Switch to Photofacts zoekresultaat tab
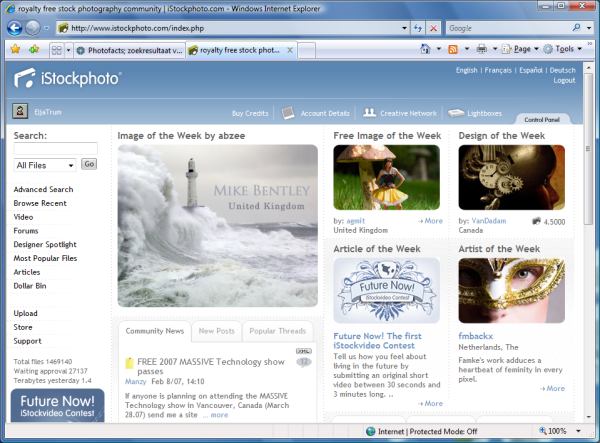Image resolution: width=600 pixels, height=443 pixels. point(129,50)
